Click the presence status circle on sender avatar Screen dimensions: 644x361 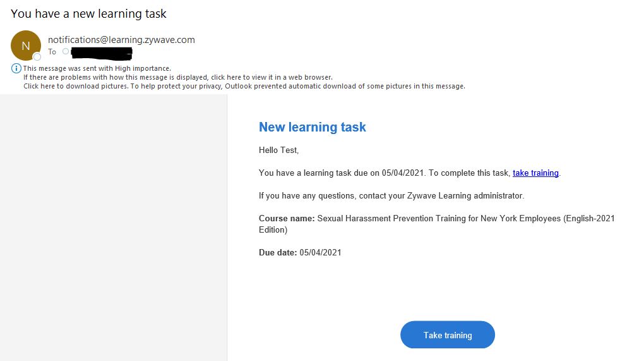click(x=37, y=57)
